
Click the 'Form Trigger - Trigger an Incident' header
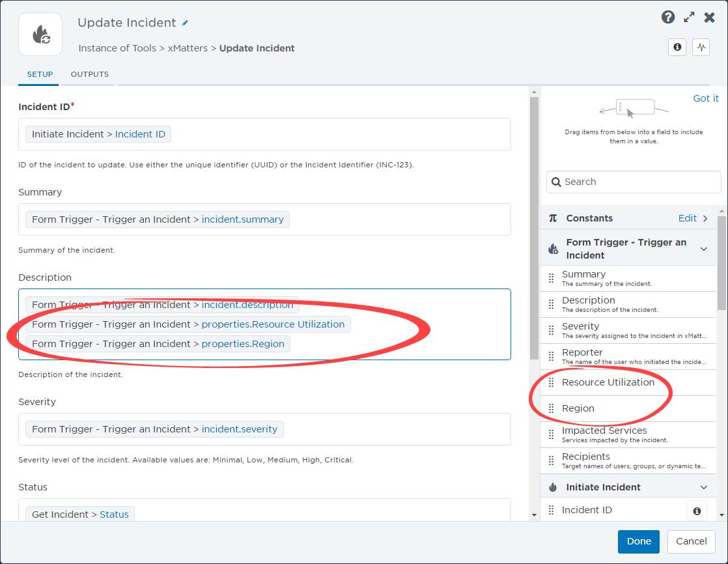pyautogui.click(x=628, y=249)
